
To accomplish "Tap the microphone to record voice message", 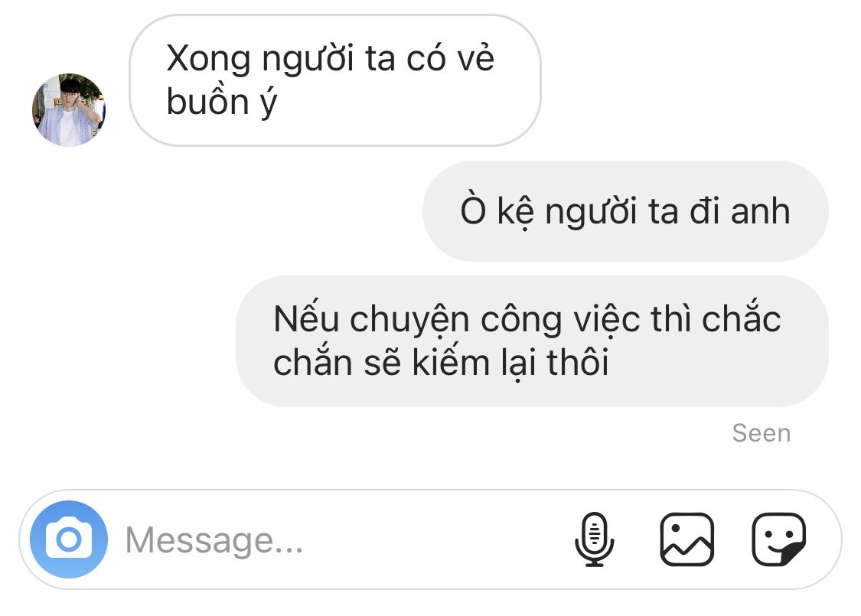I will point(594,539).
